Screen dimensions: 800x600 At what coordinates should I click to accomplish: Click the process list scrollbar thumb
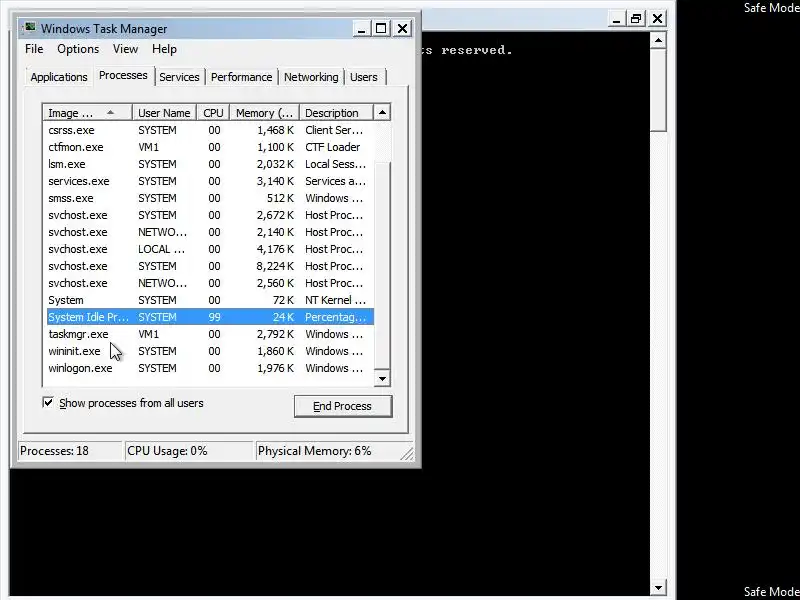(x=382, y=264)
